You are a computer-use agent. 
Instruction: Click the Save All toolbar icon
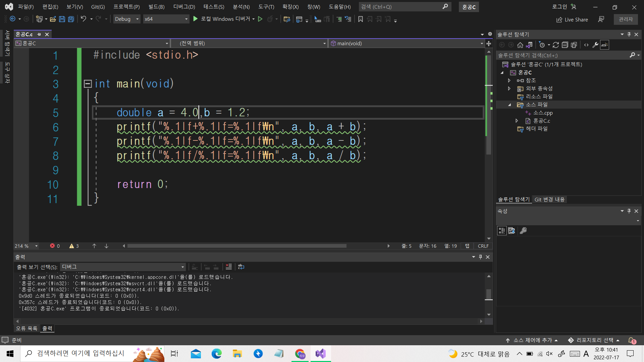point(71,19)
